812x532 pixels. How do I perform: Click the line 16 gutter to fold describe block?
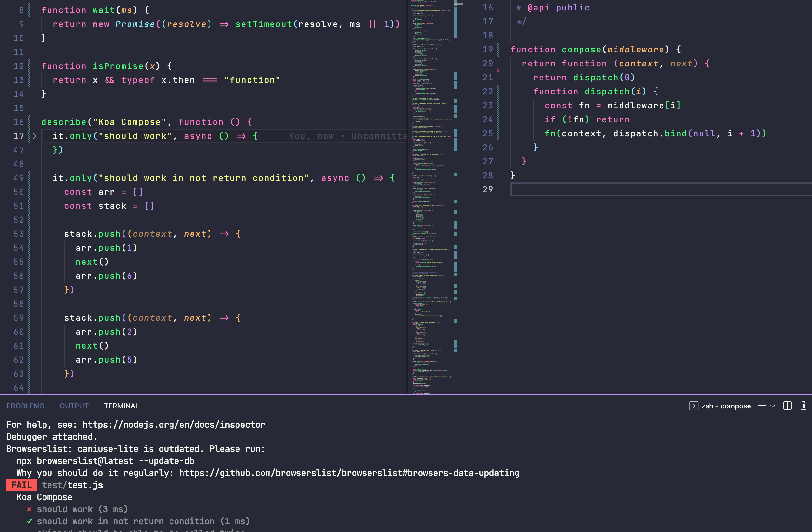34,122
